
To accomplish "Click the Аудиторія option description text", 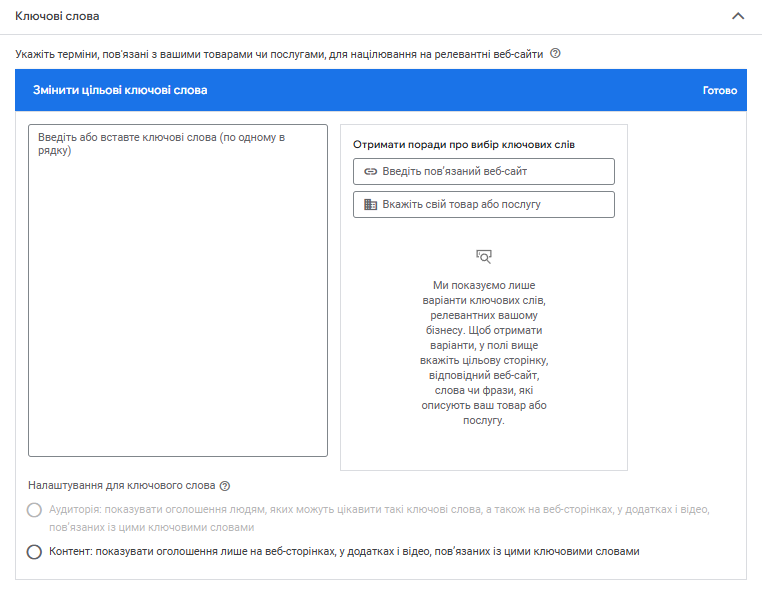I will (380, 517).
